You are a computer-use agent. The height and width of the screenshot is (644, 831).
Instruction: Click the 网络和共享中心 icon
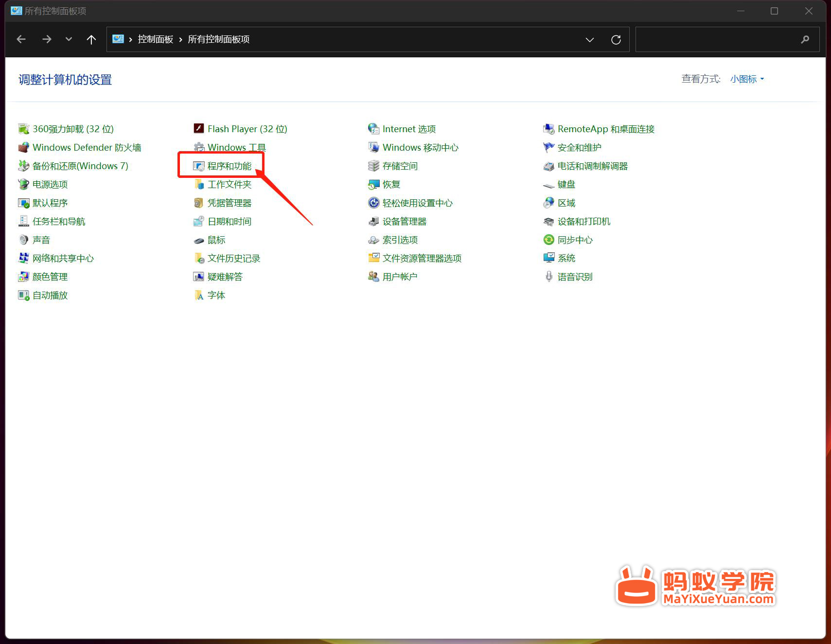click(23, 258)
